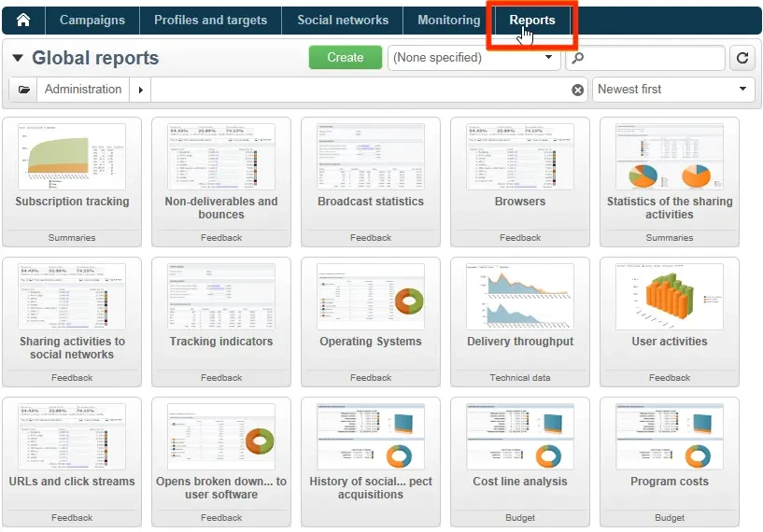Open the Profiles and targets tab

click(210, 21)
